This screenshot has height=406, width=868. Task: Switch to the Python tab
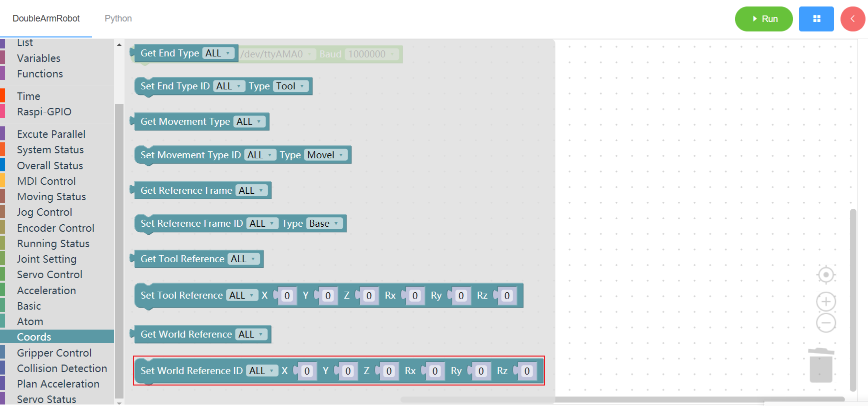[x=118, y=18]
